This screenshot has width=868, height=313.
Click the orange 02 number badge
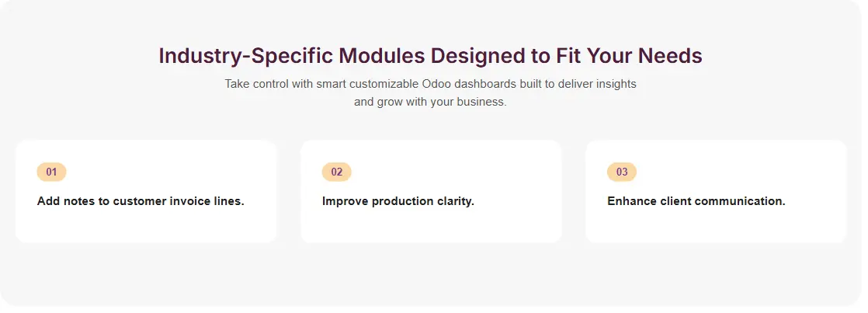pos(336,172)
